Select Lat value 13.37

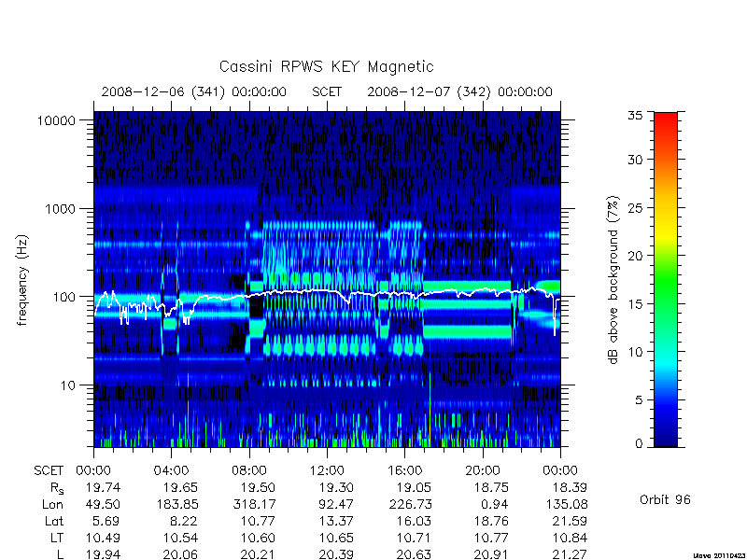pyautogui.click(x=336, y=522)
